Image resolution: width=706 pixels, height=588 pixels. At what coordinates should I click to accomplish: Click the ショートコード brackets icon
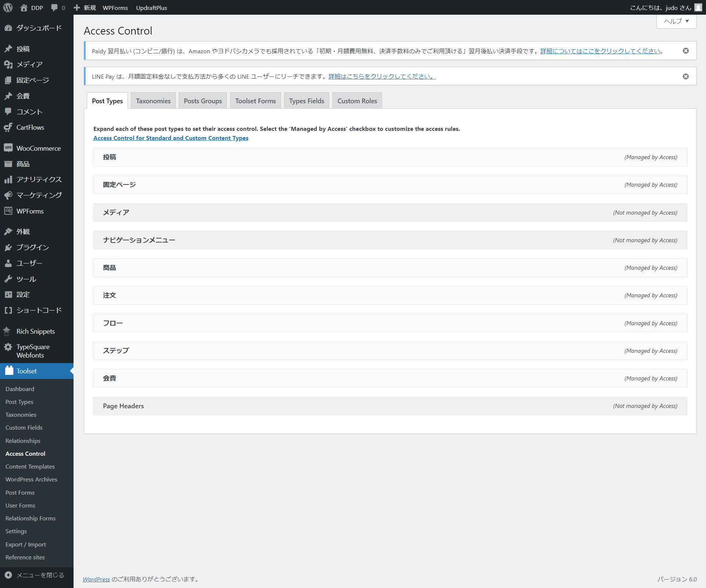point(8,310)
